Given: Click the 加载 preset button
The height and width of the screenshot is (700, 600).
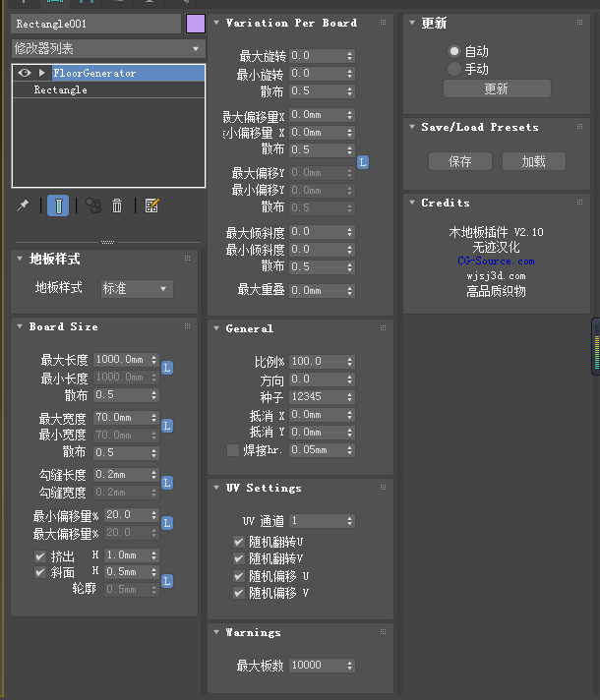Looking at the screenshot, I should tap(534, 161).
